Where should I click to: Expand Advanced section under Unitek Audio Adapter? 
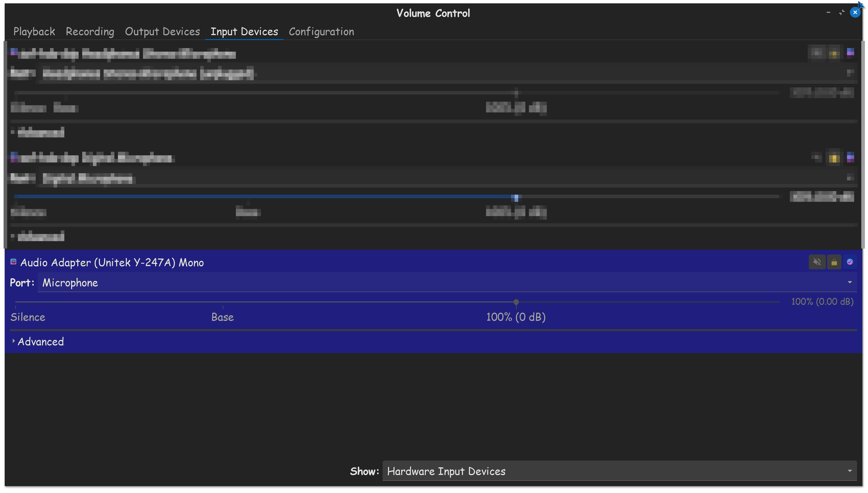(37, 342)
